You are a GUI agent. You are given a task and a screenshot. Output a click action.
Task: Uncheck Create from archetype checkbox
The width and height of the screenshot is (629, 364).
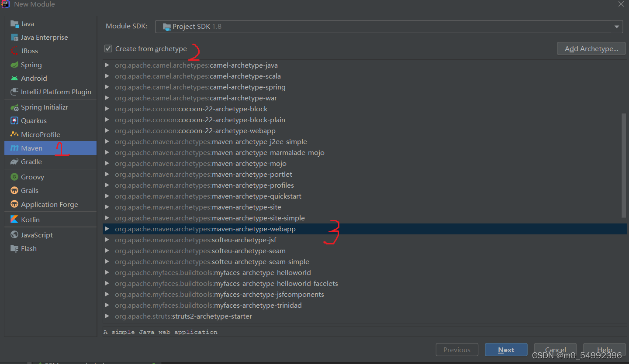coord(108,48)
